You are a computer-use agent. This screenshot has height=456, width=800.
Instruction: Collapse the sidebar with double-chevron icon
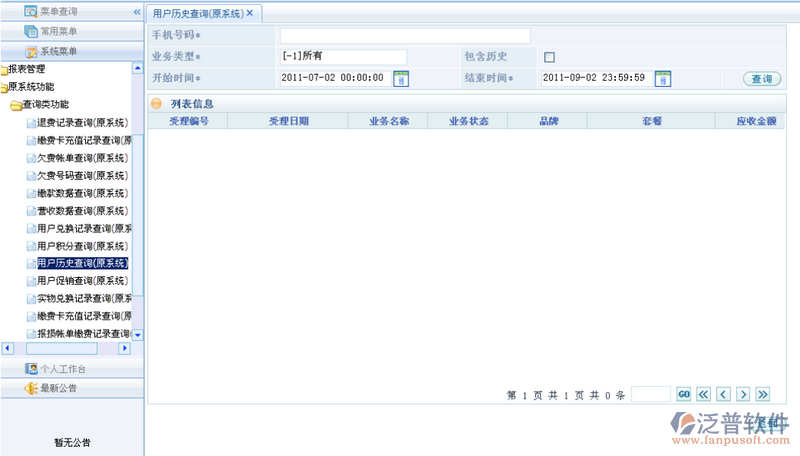pyautogui.click(x=137, y=12)
